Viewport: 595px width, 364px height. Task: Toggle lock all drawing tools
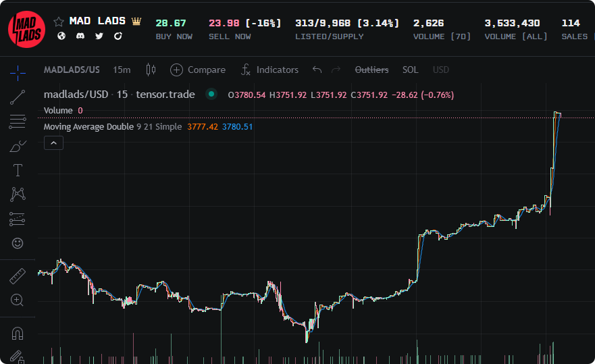tap(18, 357)
